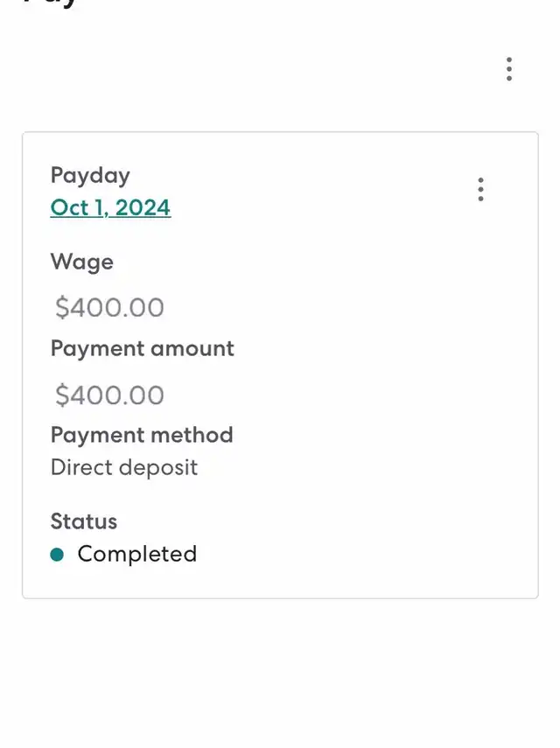Viewport: 560px width, 748px height.
Task: Click the Payment method label
Action: (142, 435)
